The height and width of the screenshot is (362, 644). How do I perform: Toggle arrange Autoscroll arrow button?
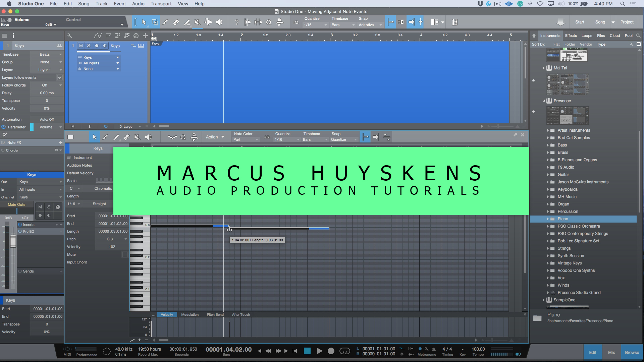pyautogui.click(x=411, y=22)
